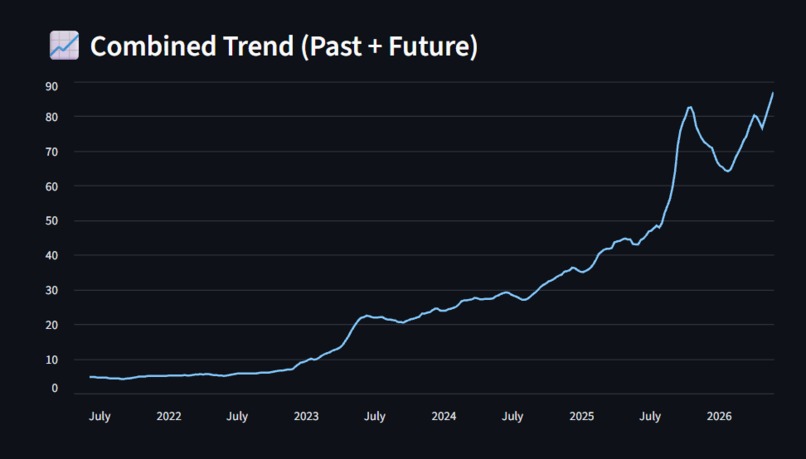This screenshot has width=806, height=459.
Task: Select the 2024 year label on the x-axis
Action: pos(444,416)
